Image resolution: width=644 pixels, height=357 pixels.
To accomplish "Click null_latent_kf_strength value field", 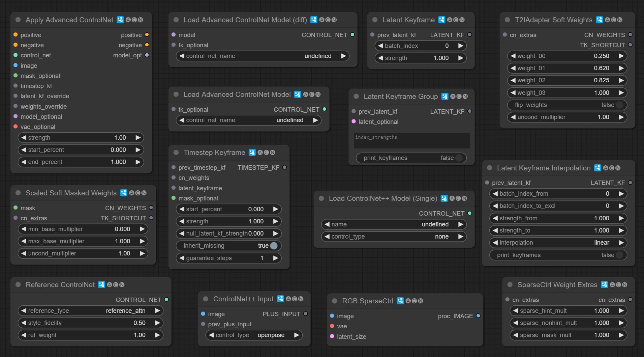I will (x=228, y=234).
